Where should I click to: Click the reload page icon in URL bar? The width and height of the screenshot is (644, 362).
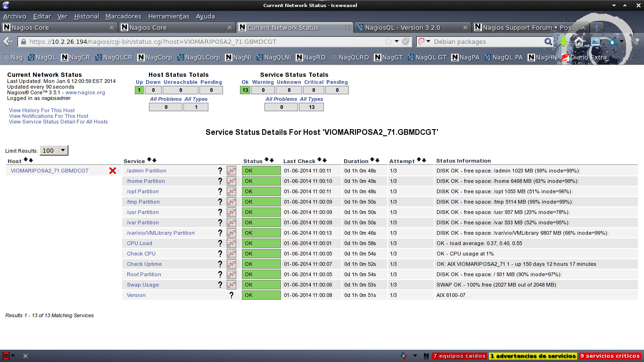[405, 41]
